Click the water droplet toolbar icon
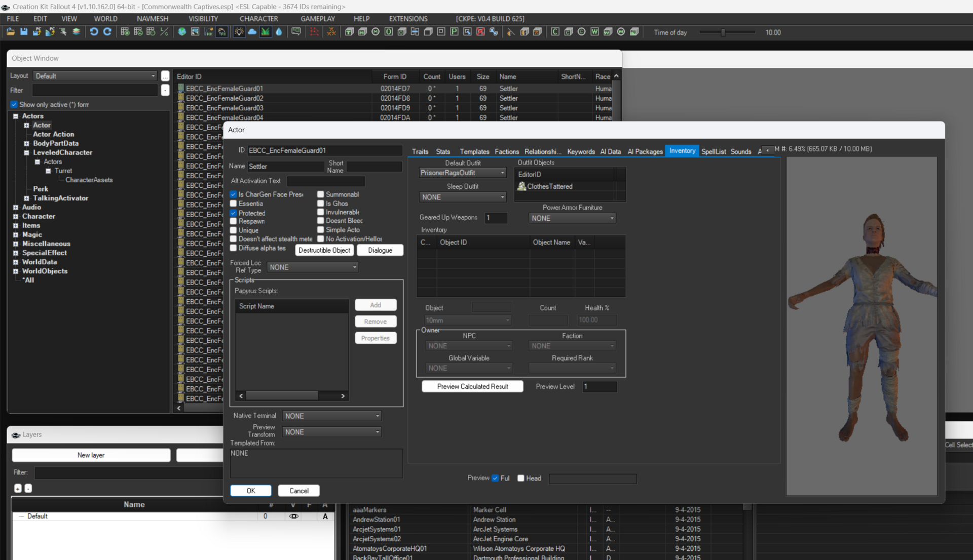 [279, 32]
